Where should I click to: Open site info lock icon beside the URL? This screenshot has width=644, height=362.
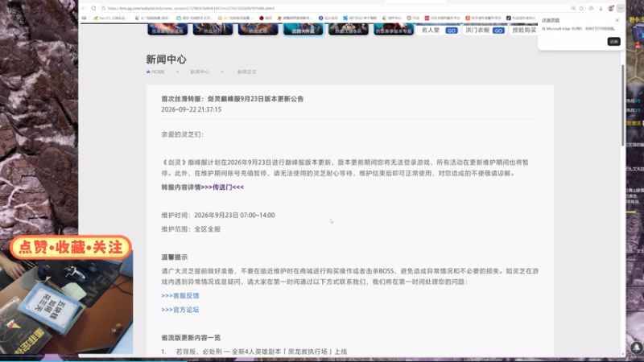coord(104,8)
